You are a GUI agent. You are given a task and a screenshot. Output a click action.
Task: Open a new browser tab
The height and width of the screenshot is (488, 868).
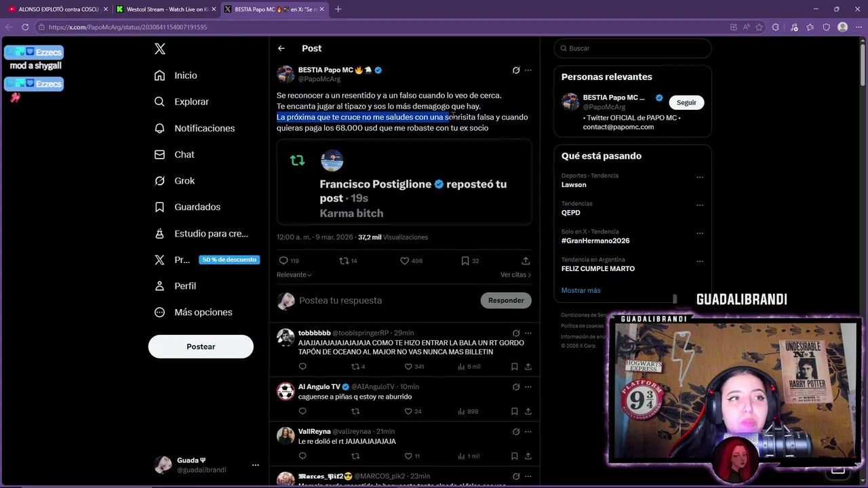click(338, 9)
